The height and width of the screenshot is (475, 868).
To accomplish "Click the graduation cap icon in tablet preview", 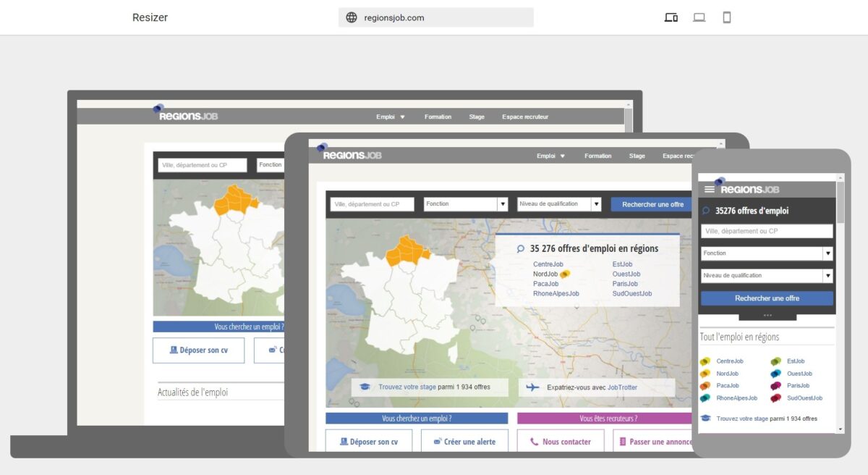I will click(x=366, y=387).
